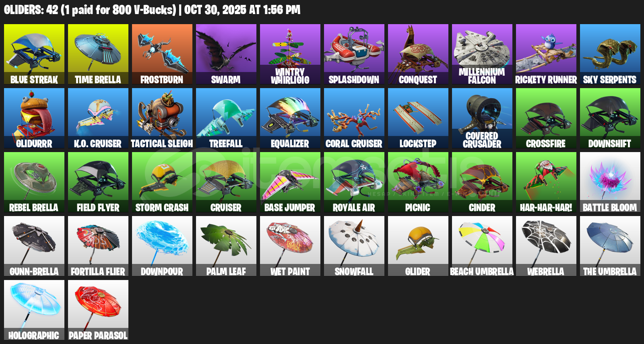This screenshot has width=644, height=344.
Task: Choose the Equalizer rainbow glider
Action: [290, 118]
